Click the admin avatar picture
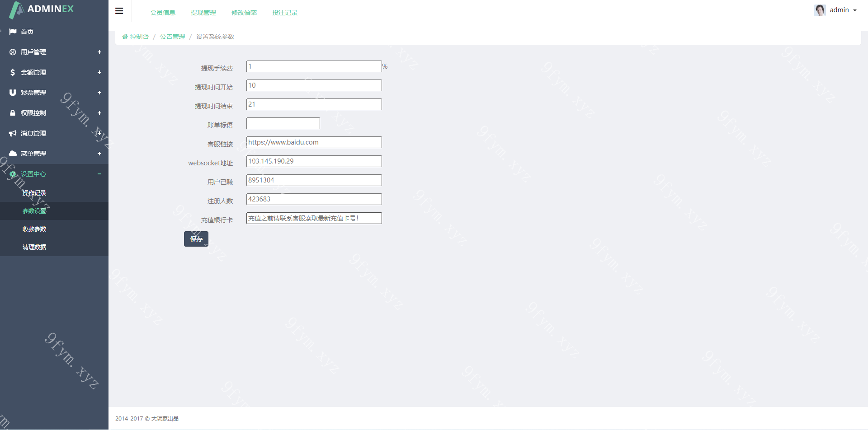 point(820,10)
